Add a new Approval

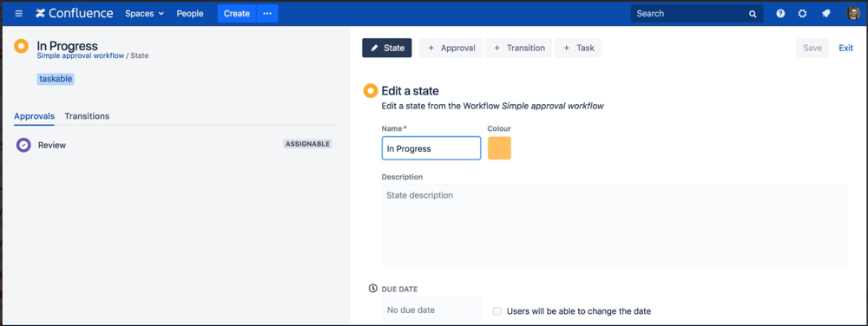[450, 48]
